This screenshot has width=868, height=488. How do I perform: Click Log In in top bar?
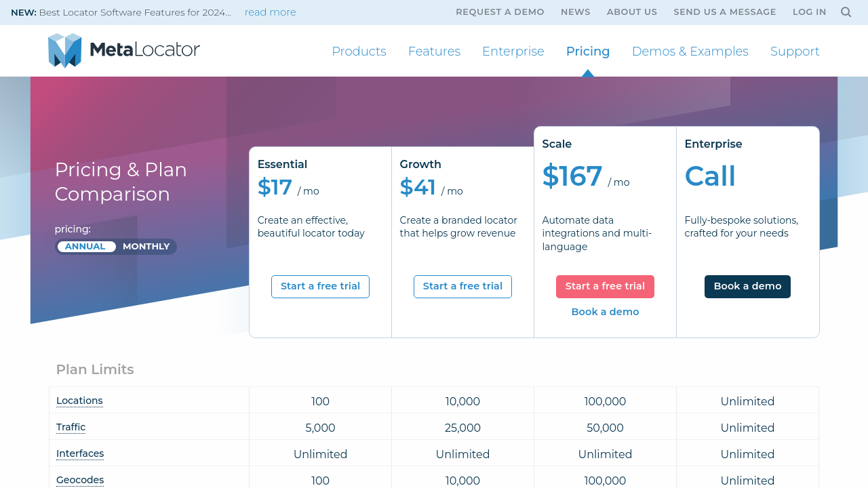(x=809, y=12)
